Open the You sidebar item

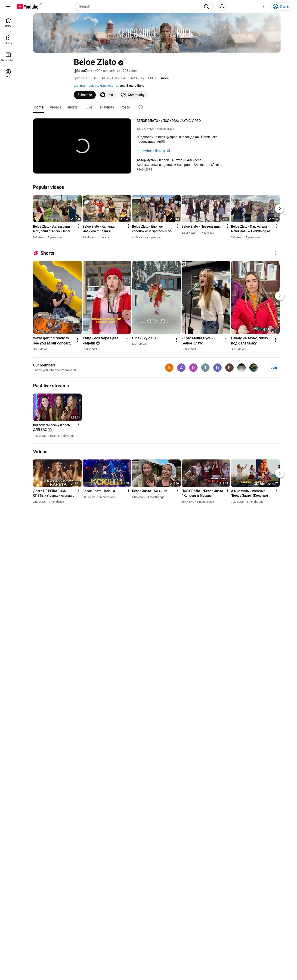(8, 74)
